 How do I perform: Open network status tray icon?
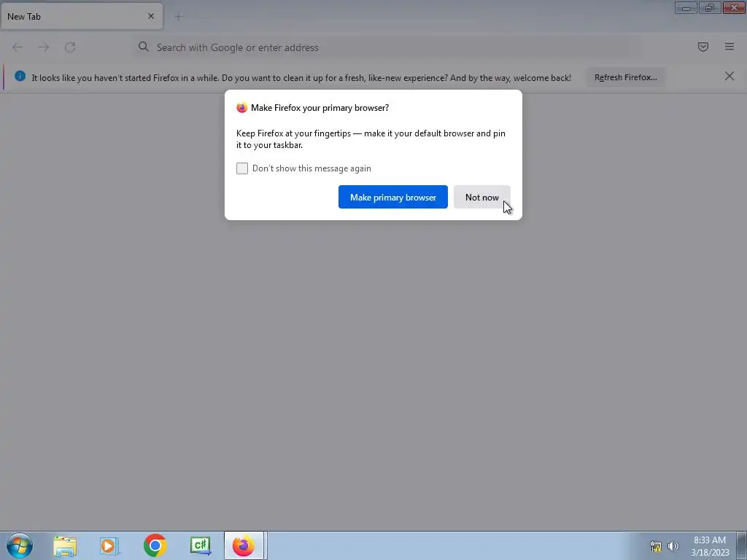coord(656,546)
